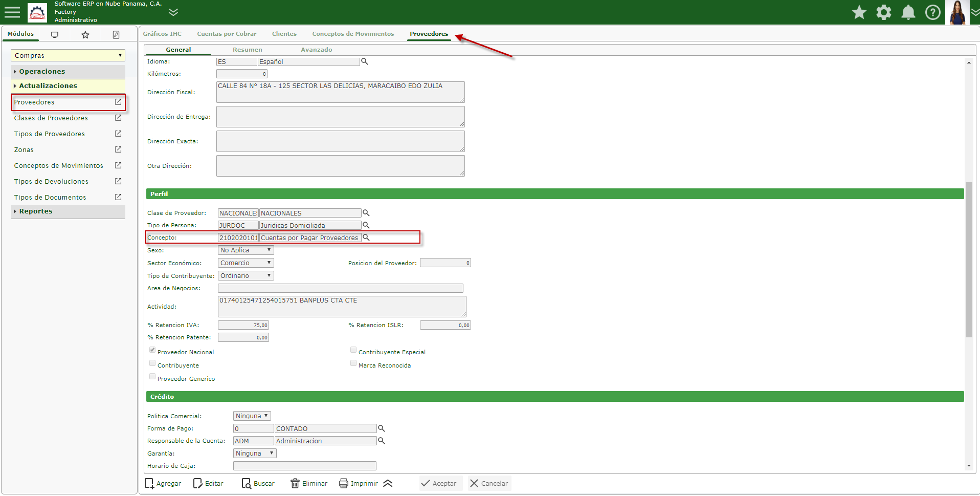
Task: Enable the Contribuyente Especial checkbox
Action: (x=353, y=350)
